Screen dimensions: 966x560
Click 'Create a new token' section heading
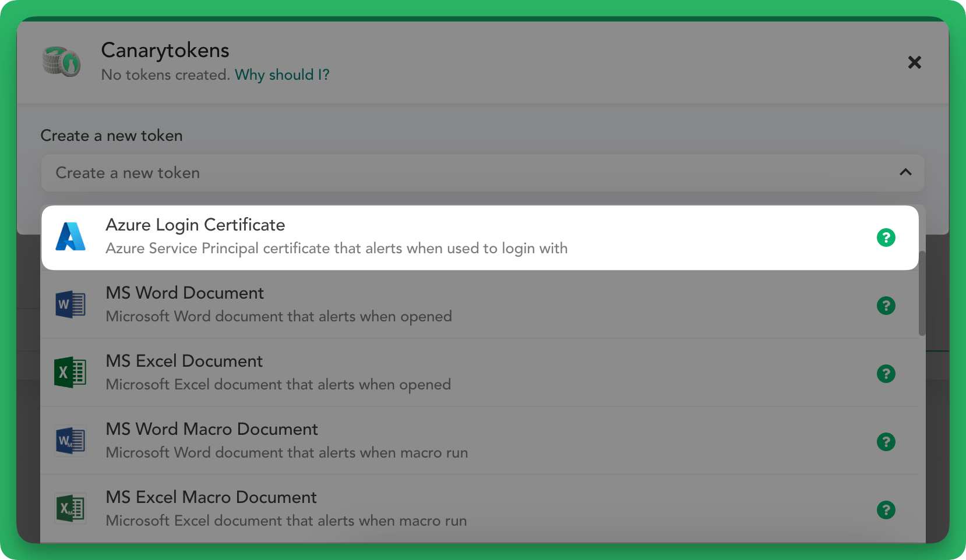click(x=111, y=136)
